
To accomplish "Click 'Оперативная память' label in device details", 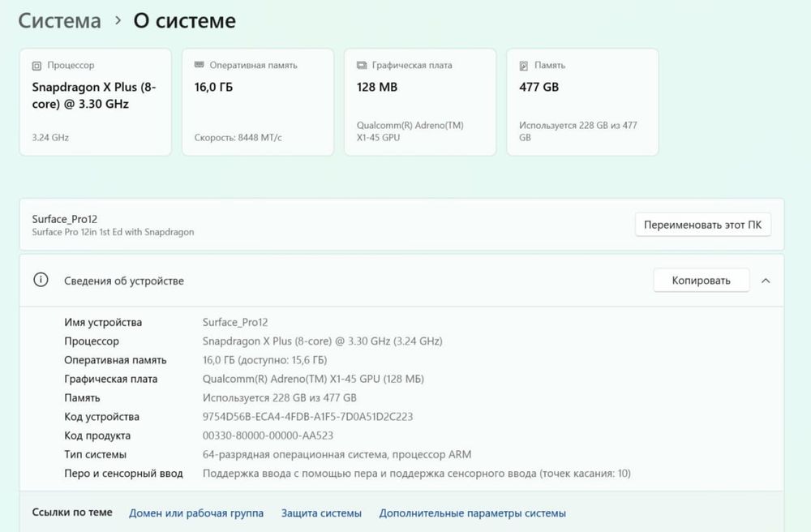I will coord(115,360).
